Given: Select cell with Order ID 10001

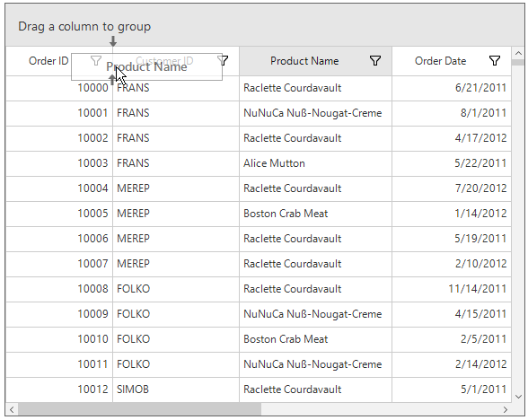Looking at the screenshot, I should [59, 113].
